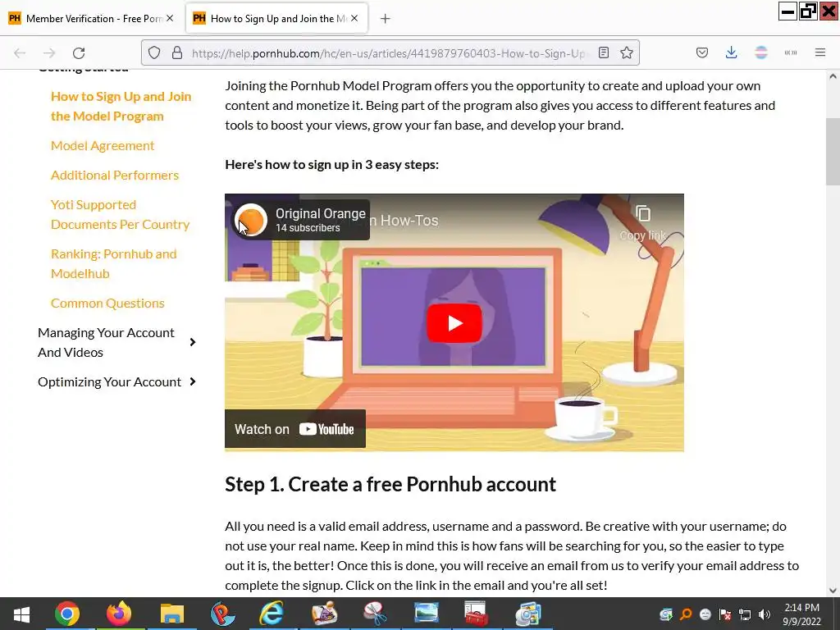This screenshot has height=630, width=840.
Task: Expand the Optimizing Your Account section
Action: (193, 381)
